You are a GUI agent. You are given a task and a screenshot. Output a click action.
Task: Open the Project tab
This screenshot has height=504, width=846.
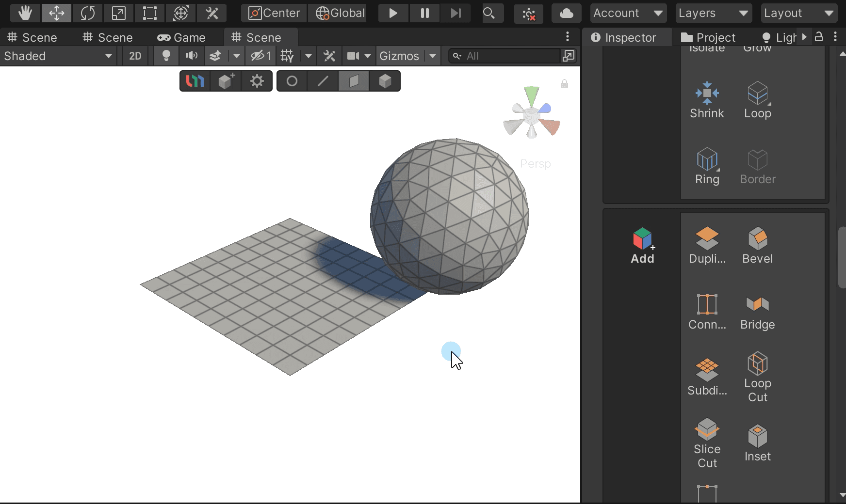click(x=708, y=37)
